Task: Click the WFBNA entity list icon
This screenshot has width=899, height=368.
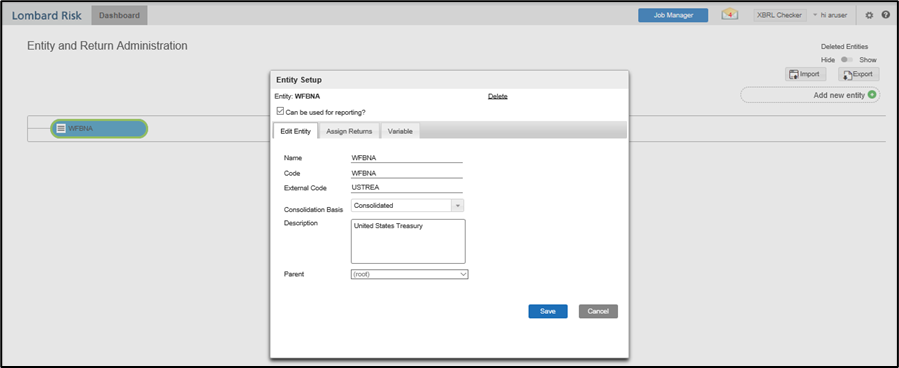Action: [x=61, y=128]
